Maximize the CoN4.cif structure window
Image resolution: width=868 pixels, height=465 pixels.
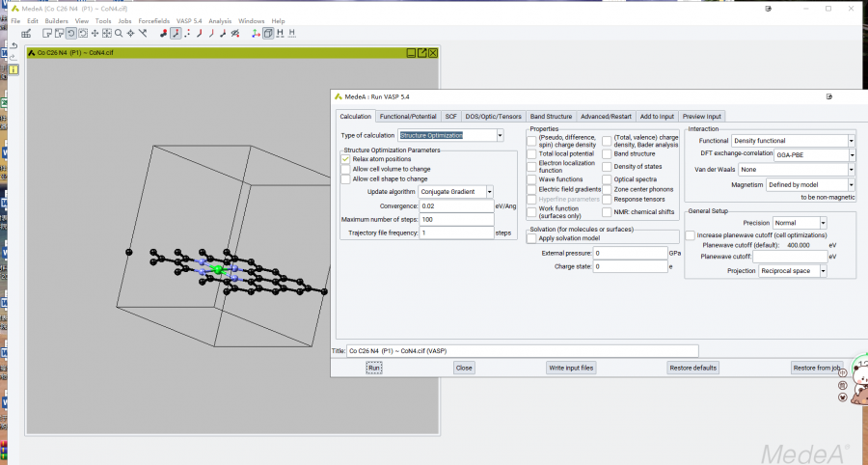point(421,53)
